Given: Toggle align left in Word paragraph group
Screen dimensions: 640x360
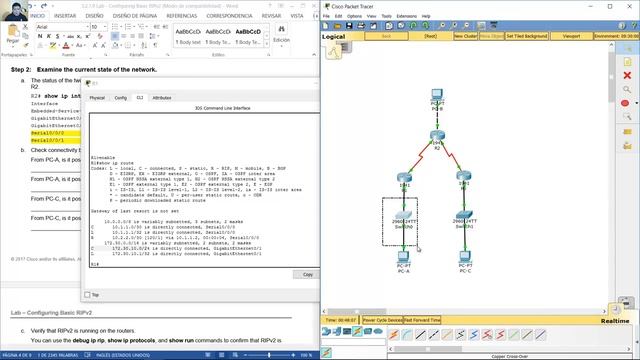Looking at the screenshot, I should (115, 36).
